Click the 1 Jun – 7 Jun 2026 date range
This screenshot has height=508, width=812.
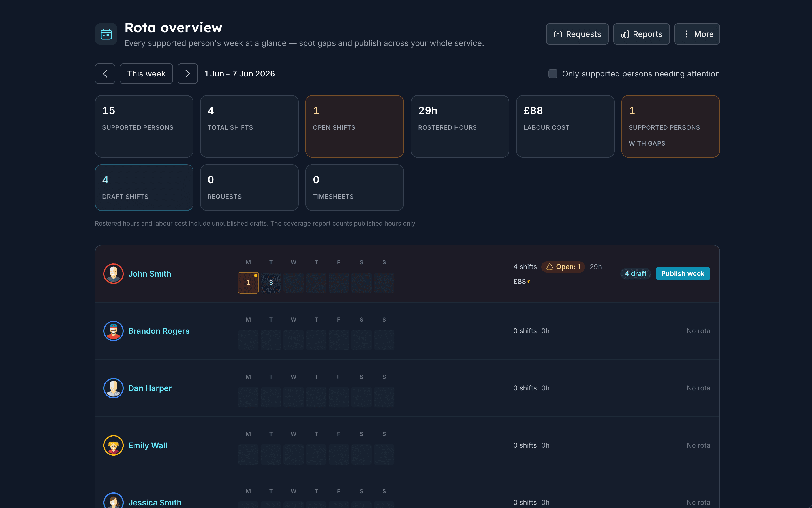tap(240, 74)
